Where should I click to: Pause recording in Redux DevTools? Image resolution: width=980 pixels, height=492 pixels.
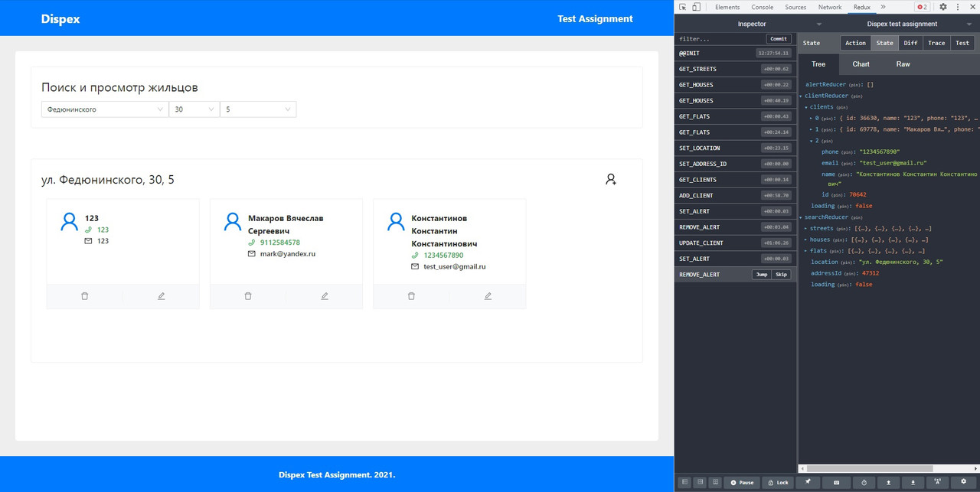click(x=742, y=483)
